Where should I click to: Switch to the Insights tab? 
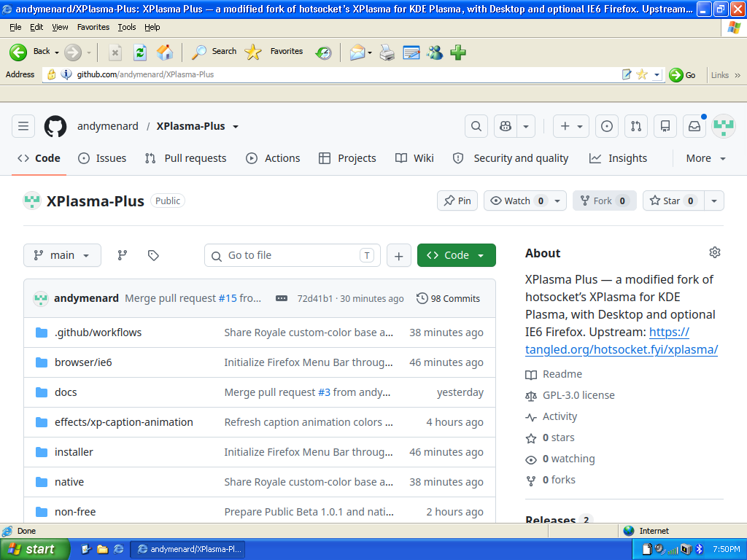(x=618, y=158)
